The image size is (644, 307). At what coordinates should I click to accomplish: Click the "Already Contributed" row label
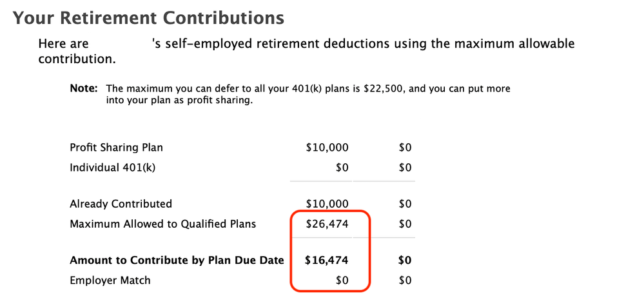[x=121, y=204]
